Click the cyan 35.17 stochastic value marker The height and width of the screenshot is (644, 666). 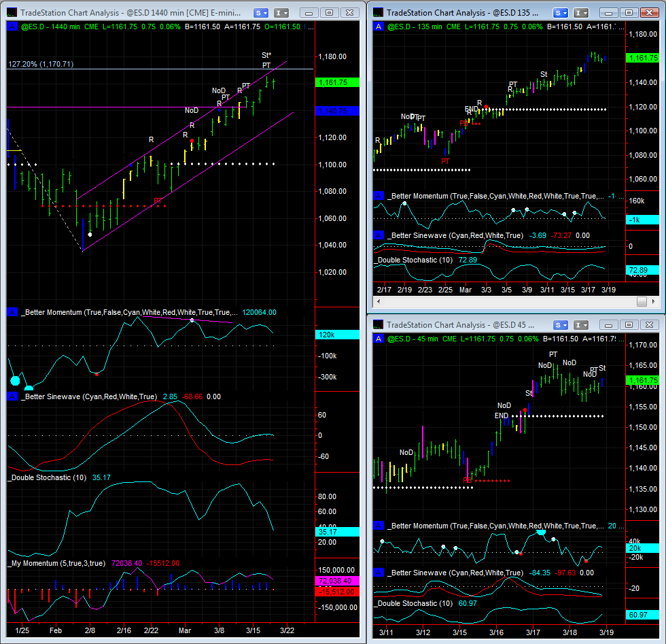point(338,532)
